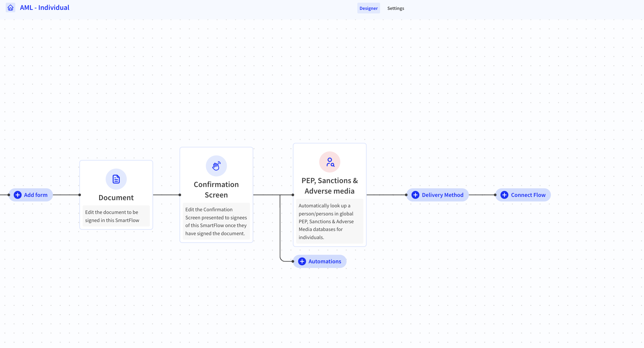Click the PEP person-search icon

(x=330, y=162)
